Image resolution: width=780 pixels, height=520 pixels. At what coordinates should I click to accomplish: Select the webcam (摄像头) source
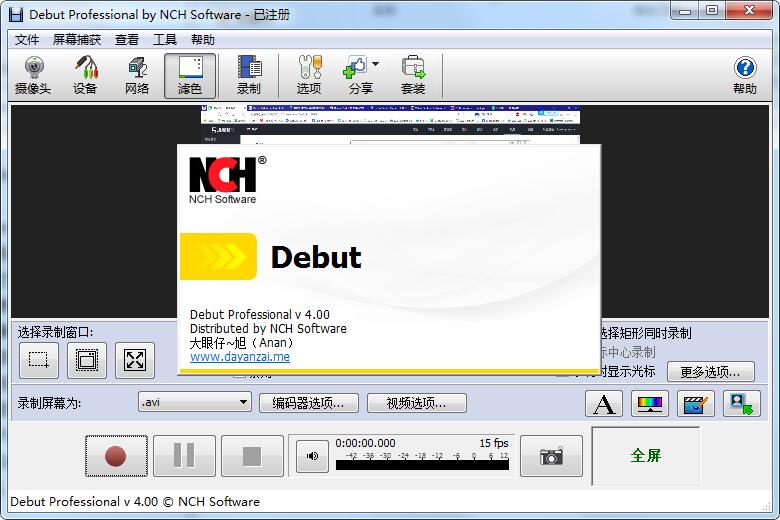pos(33,76)
